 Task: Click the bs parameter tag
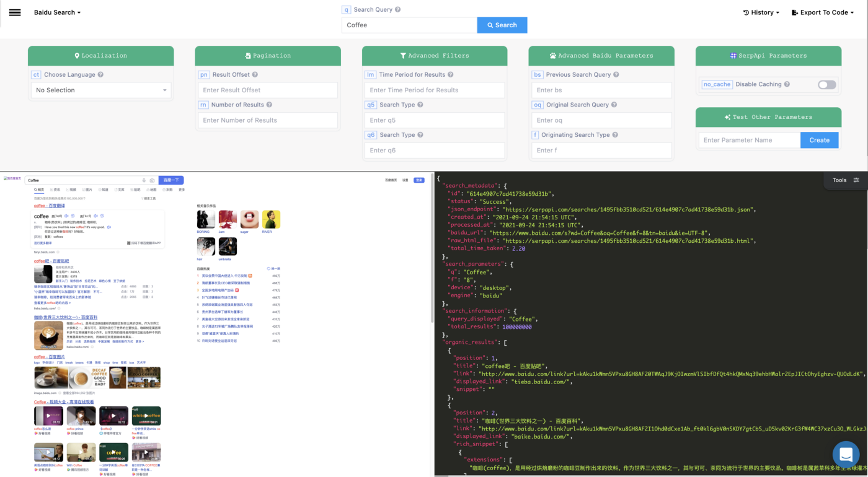coord(537,75)
